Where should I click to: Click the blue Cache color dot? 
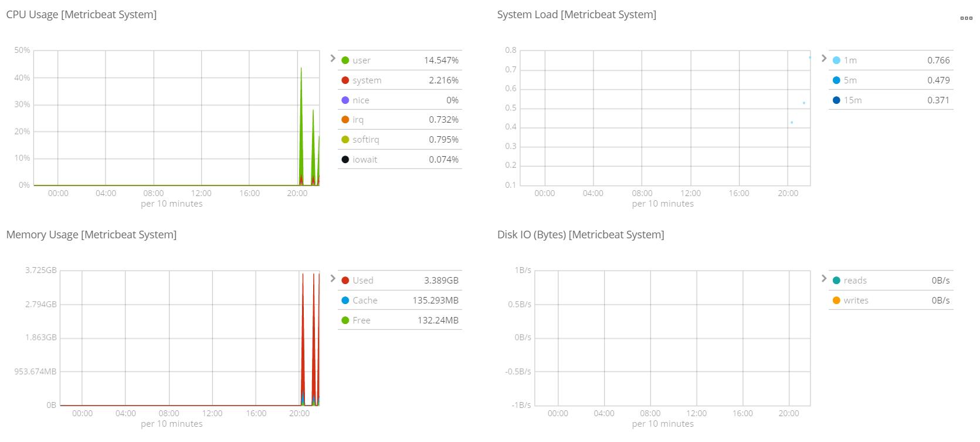pos(345,301)
